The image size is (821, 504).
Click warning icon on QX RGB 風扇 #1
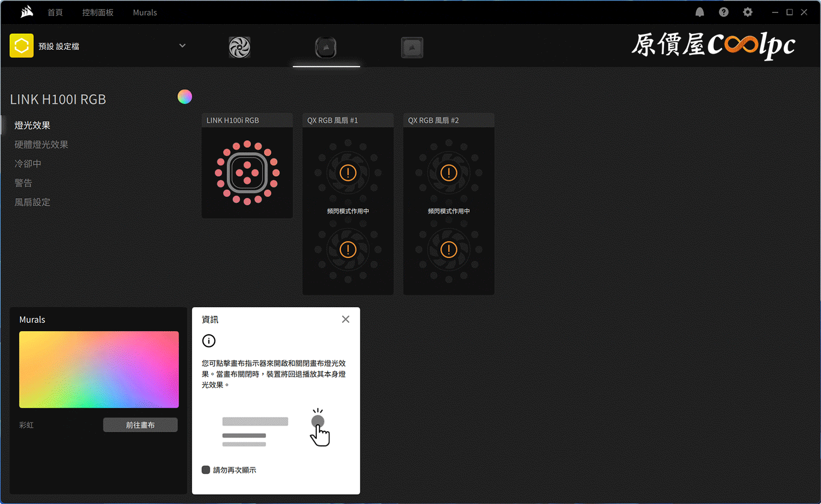(348, 173)
